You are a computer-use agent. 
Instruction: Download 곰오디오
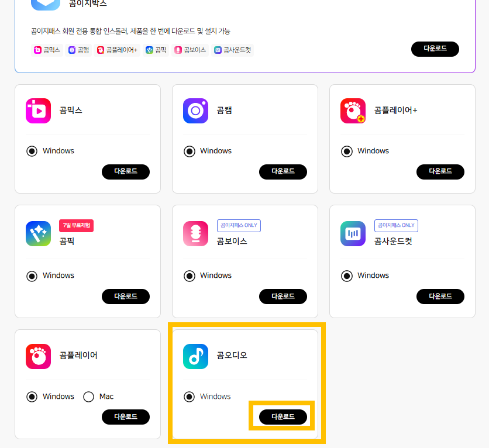coord(283,417)
